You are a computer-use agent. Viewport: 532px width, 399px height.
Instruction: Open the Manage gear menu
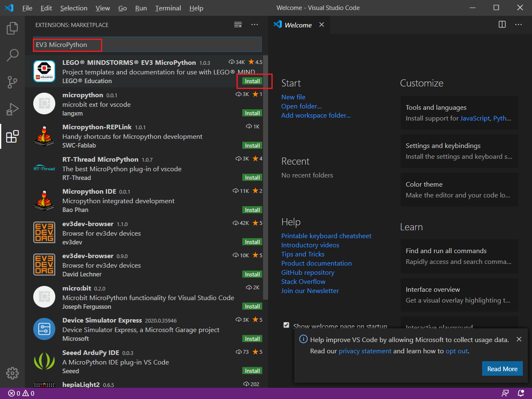12,373
